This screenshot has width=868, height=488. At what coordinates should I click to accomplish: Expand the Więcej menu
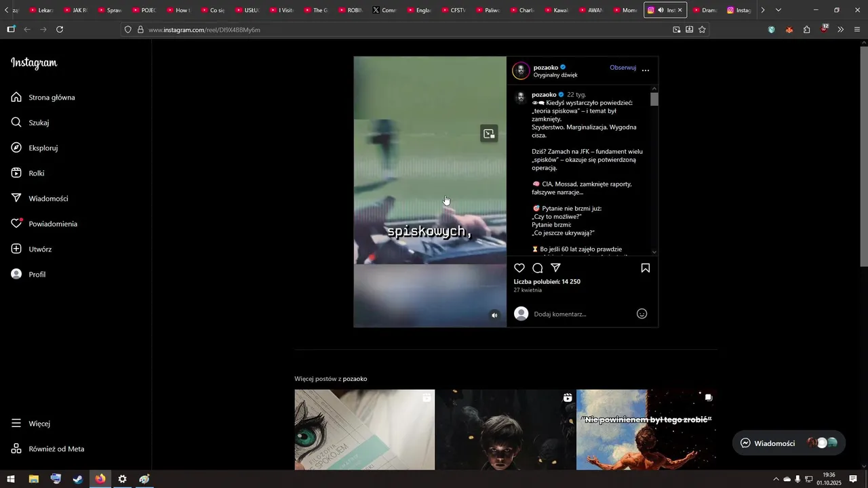pyautogui.click(x=31, y=424)
